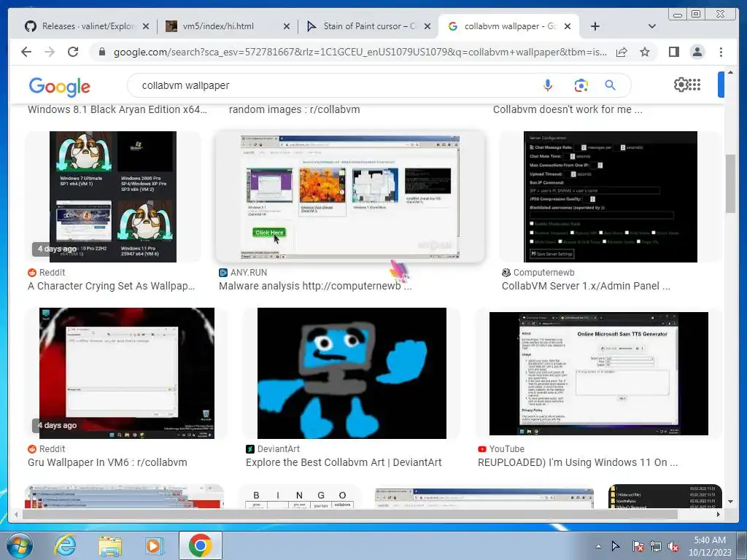Open the Chrome three-dot menu

tap(721, 52)
